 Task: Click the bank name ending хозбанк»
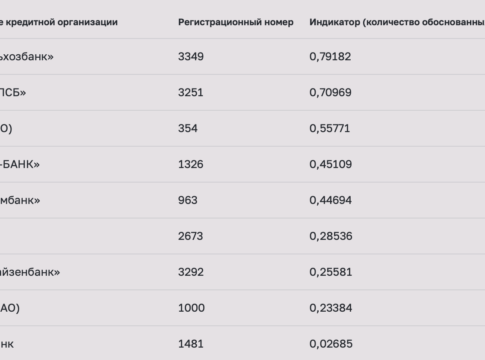[27, 57]
